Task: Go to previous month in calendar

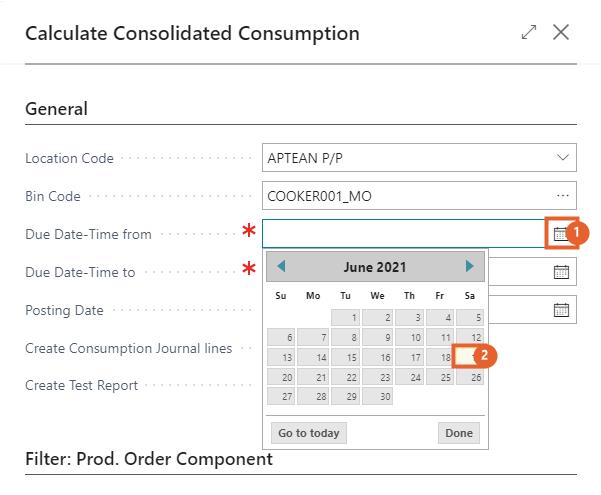Action: click(x=281, y=267)
